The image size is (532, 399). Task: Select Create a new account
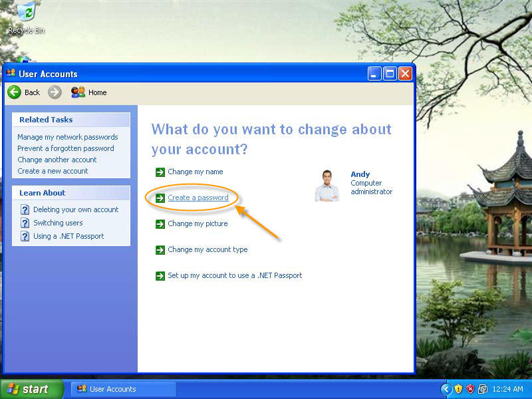pos(53,171)
